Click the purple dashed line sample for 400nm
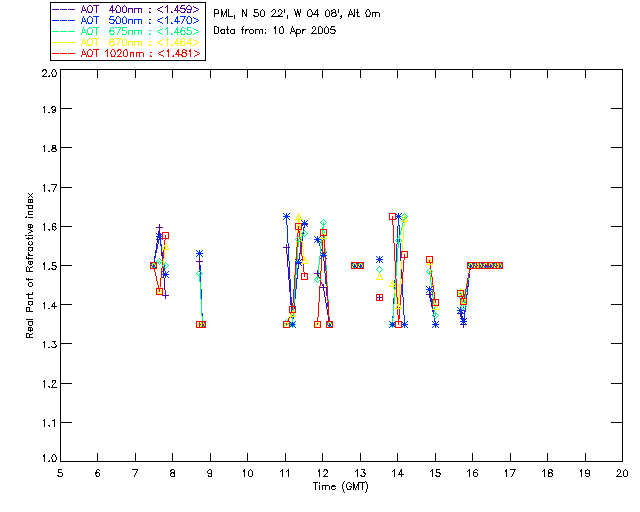The image size is (640, 512). [x=64, y=9]
